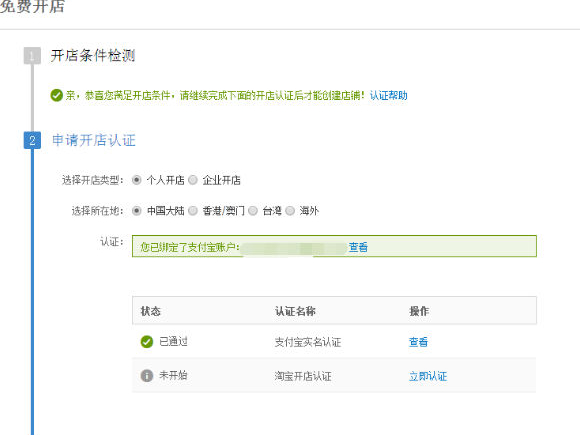Choose 台湾 radio option
Viewport: 580px width, 435px height.
(253, 211)
